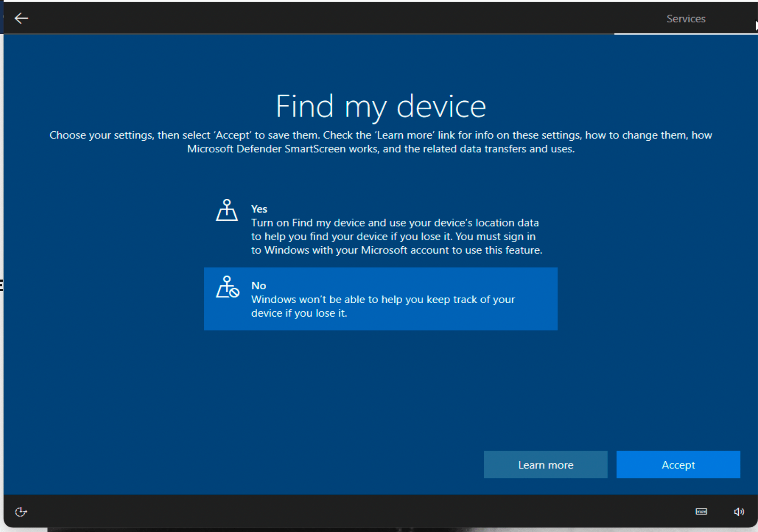
Task: Click the location pin icon beside Yes
Action: point(227,210)
